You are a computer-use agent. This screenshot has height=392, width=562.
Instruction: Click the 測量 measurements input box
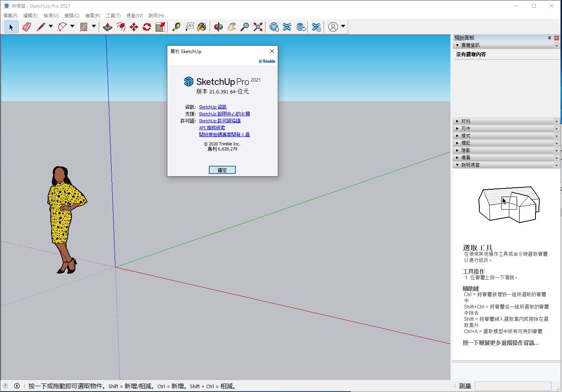[513, 386]
